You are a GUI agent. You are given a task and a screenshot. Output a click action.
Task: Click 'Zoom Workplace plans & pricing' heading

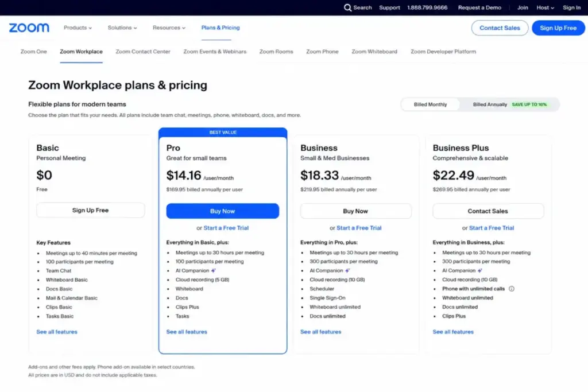117,85
